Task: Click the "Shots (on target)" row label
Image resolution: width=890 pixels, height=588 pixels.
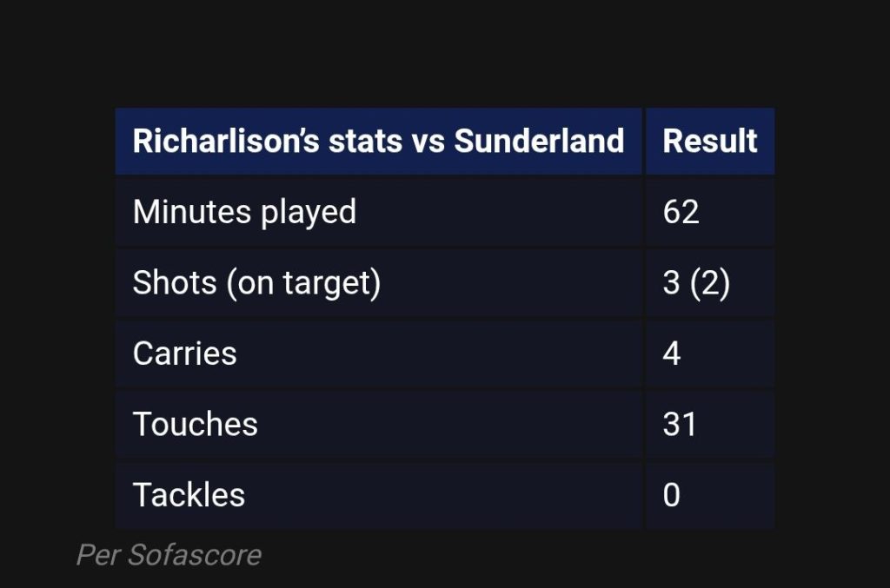Action: point(256,283)
